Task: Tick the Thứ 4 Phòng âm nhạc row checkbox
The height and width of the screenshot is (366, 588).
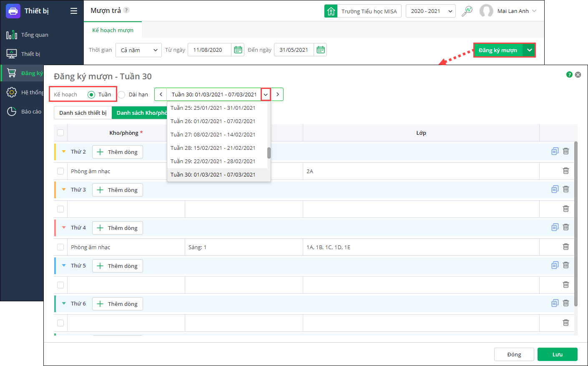Action: 60,247
